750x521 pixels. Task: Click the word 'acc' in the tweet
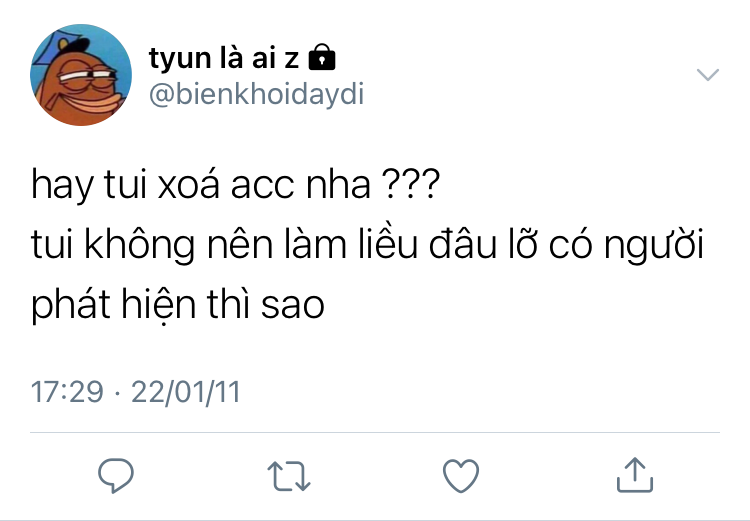point(262,186)
